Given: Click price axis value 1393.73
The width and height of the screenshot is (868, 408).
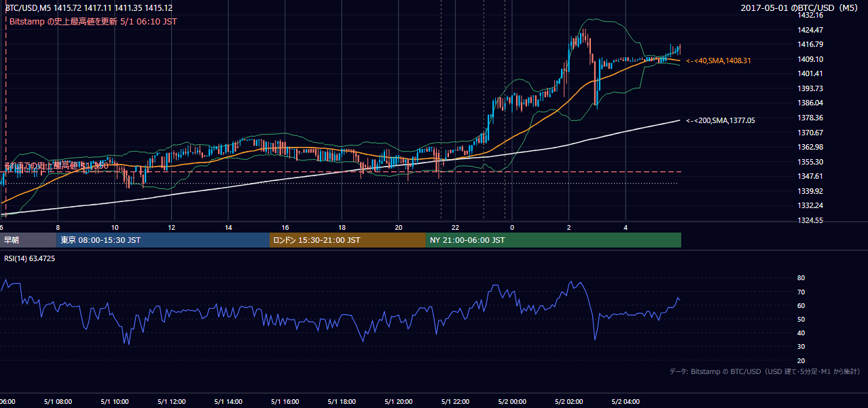Looking at the screenshot, I should 810,88.
